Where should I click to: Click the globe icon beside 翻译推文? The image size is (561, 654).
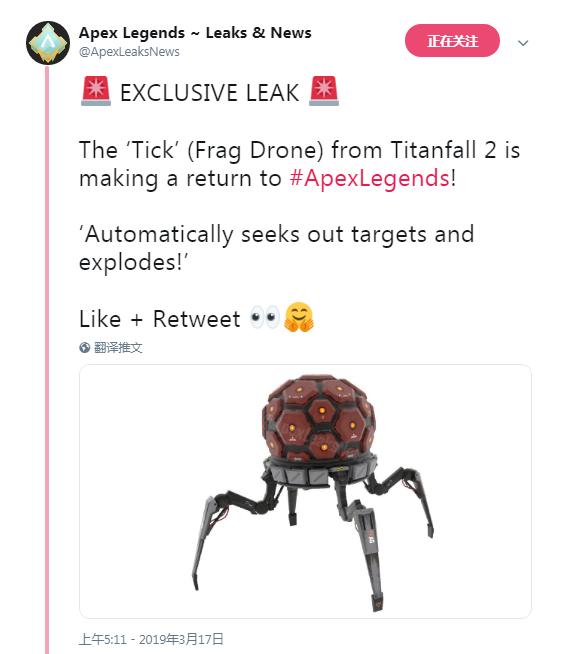(x=85, y=347)
